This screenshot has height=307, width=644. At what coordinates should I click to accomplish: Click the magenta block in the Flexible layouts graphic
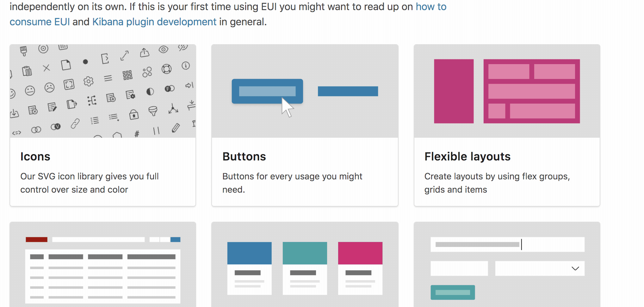coord(454,91)
